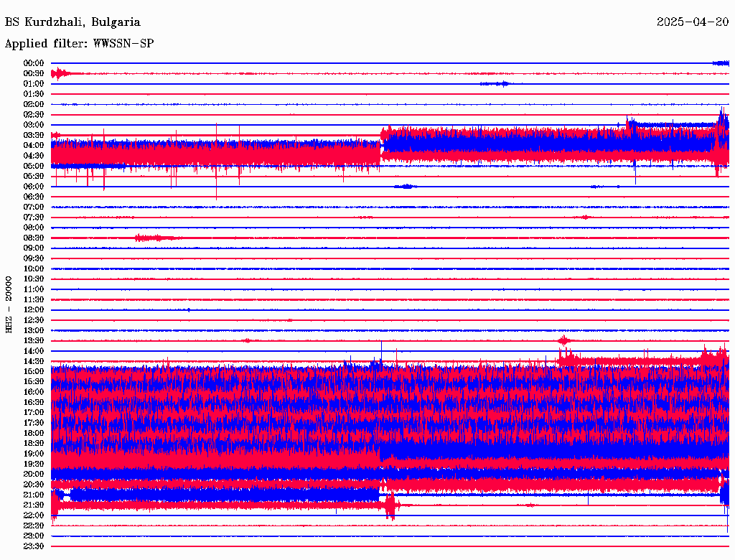Click the blue burst ending the 00:00 trace
Image resolution: width=735 pixels, height=560 pixels.
[x=721, y=63]
